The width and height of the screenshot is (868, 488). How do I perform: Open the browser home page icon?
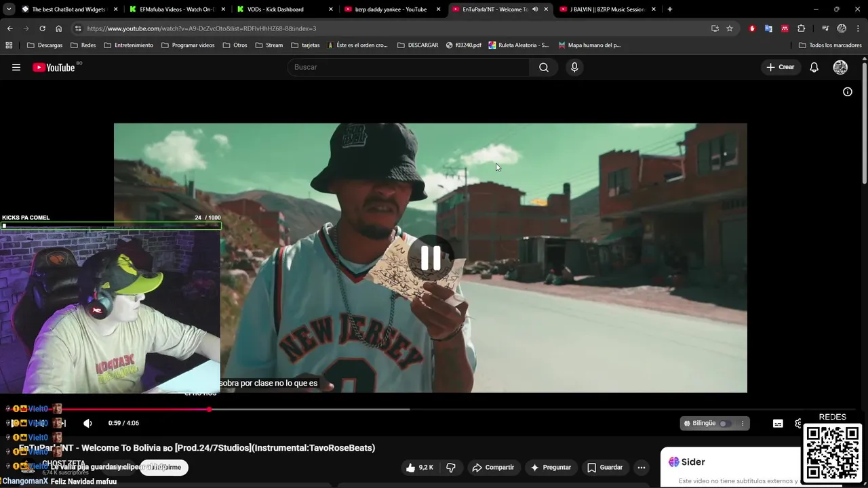[x=58, y=28]
